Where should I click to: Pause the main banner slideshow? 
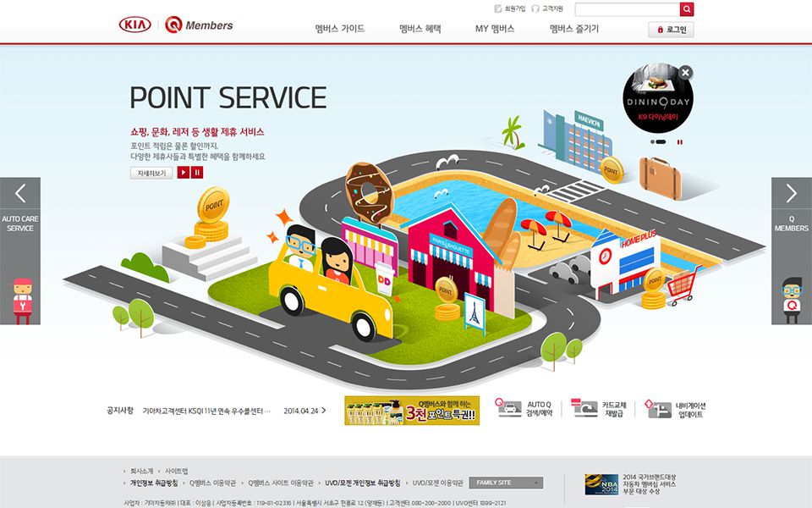tap(197, 173)
